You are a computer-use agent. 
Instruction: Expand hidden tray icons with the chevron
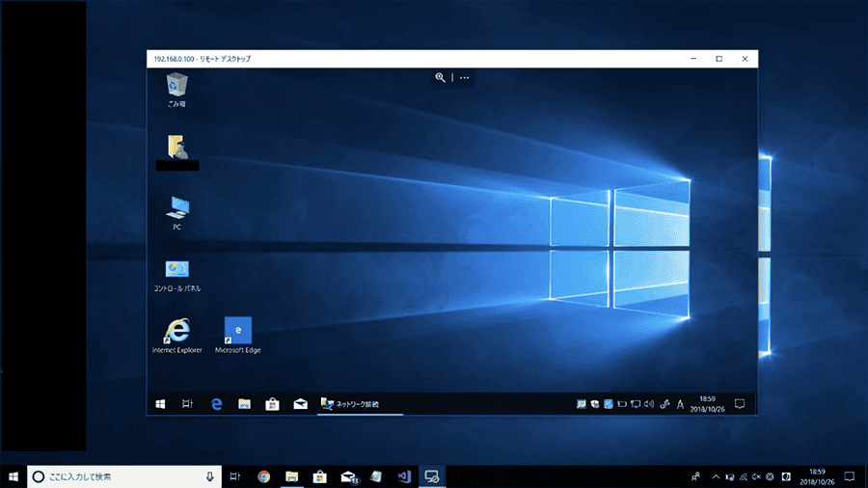pyautogui.click(x=716, y=476)
